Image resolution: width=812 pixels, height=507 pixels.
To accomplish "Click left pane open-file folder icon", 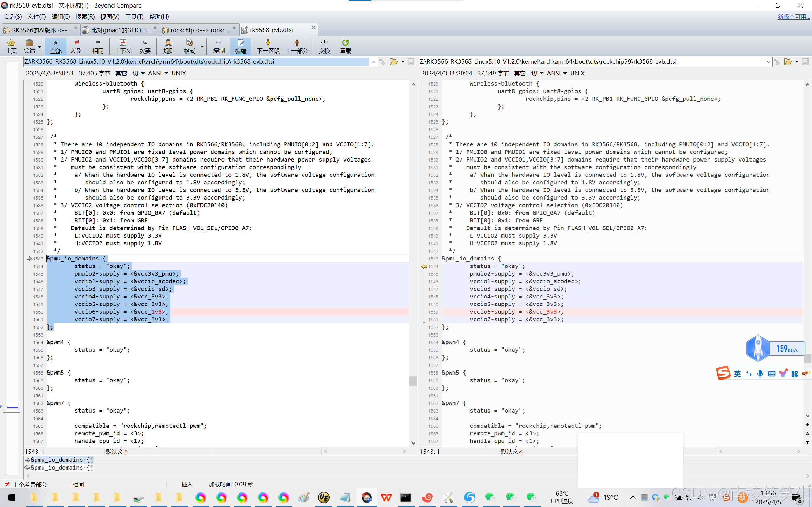I will click(x=394, y=62).
